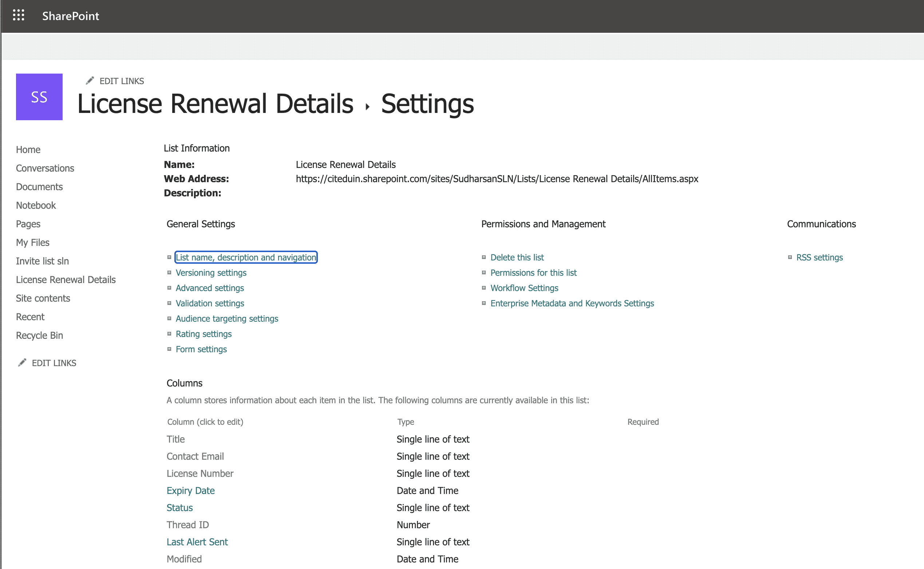Screen dimensions: 924x569
Task: Open the SharePoint app launcher waffle icon
Action: point(19,15)
